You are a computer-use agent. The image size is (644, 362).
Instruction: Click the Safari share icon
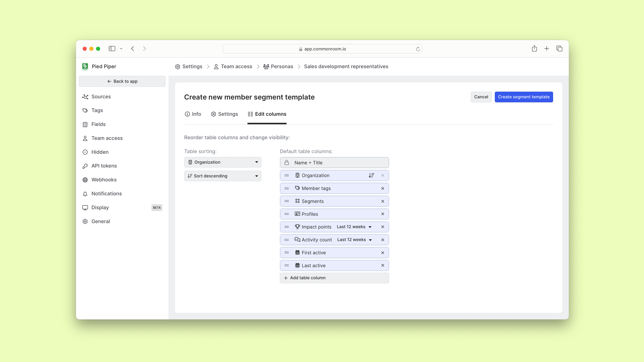coord(534,48)
